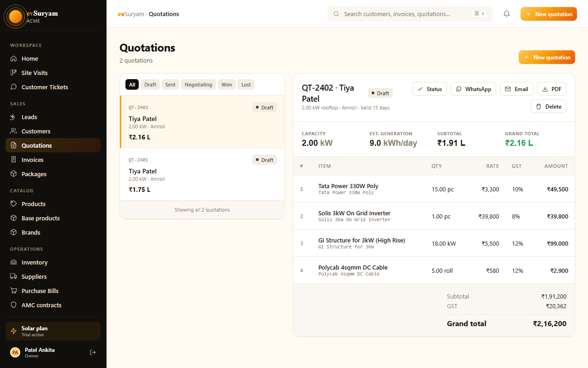This screenshot has height=368, width=588.
Task: Filter quotations by Draft
Action: (x=150, y=85)
